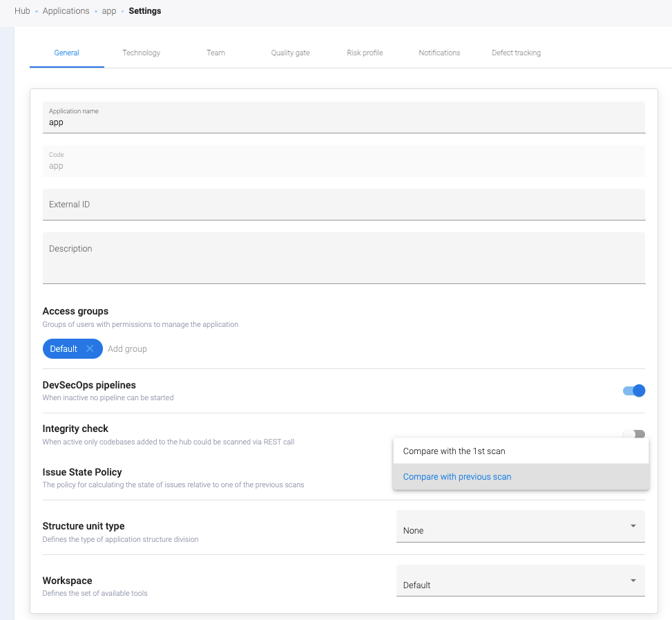
Task: Open the Defect tracking tab
Action: 516,53
